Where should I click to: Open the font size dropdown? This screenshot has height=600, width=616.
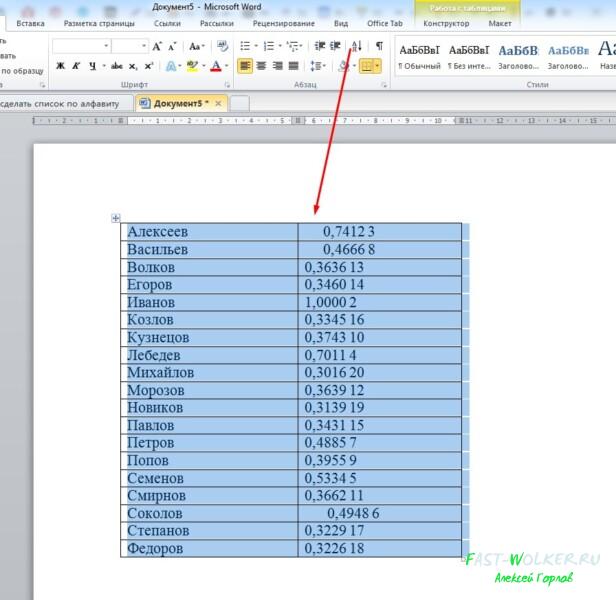click(x=144, y=46)
